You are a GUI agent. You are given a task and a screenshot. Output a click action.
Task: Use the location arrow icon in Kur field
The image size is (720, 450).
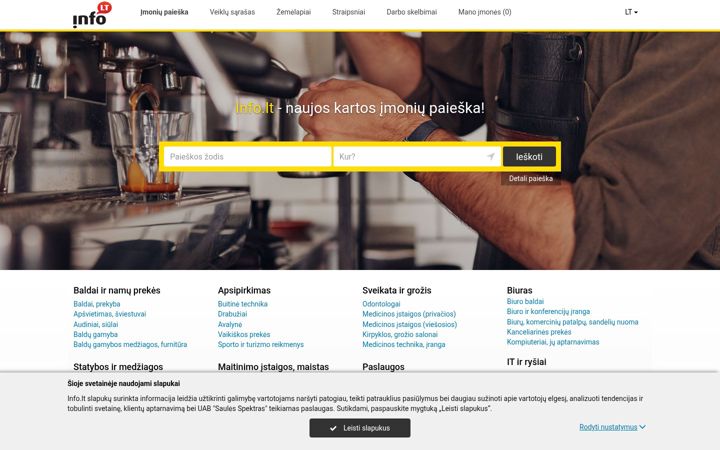point(491,157)
